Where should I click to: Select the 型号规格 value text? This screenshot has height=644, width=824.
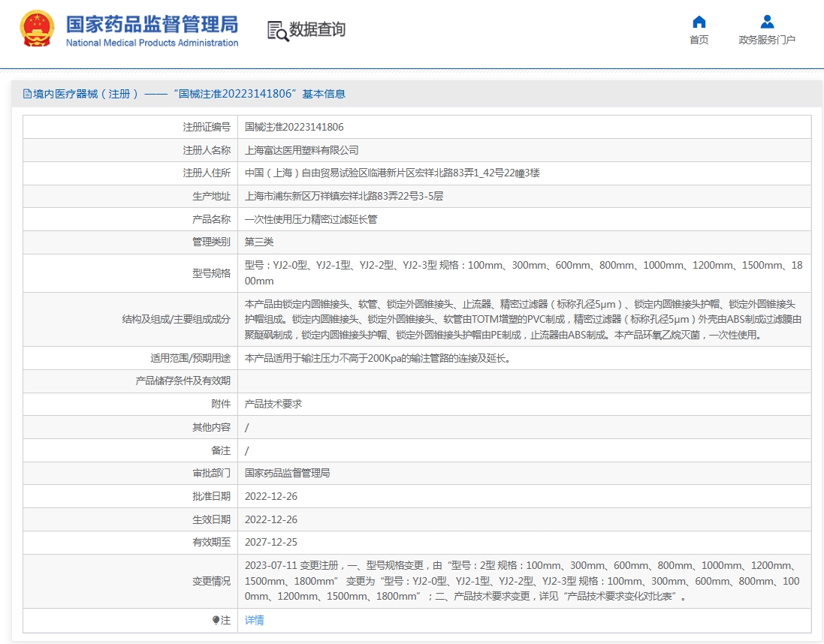pos(524,273)
